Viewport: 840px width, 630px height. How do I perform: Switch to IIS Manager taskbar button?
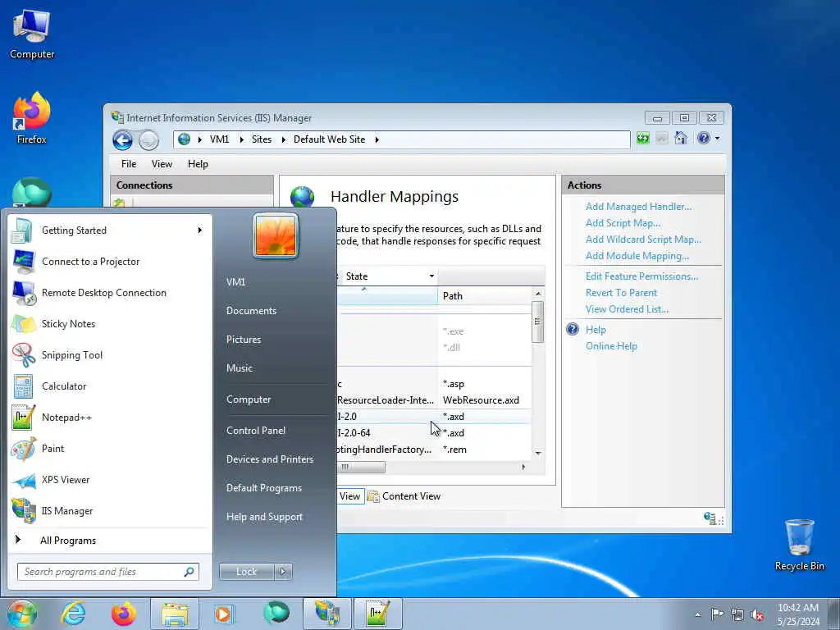point(326,614)
